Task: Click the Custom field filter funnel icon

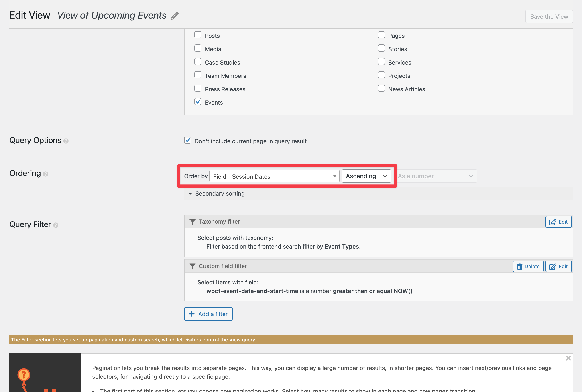Action: pos(192,267)
